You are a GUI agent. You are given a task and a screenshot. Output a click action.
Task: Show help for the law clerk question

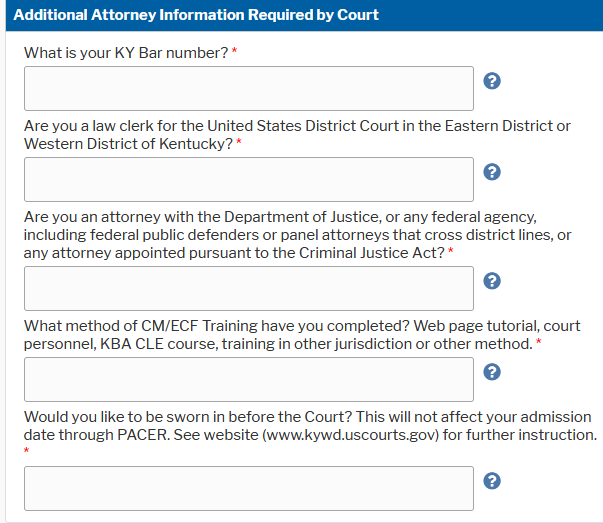click(491, 172)
